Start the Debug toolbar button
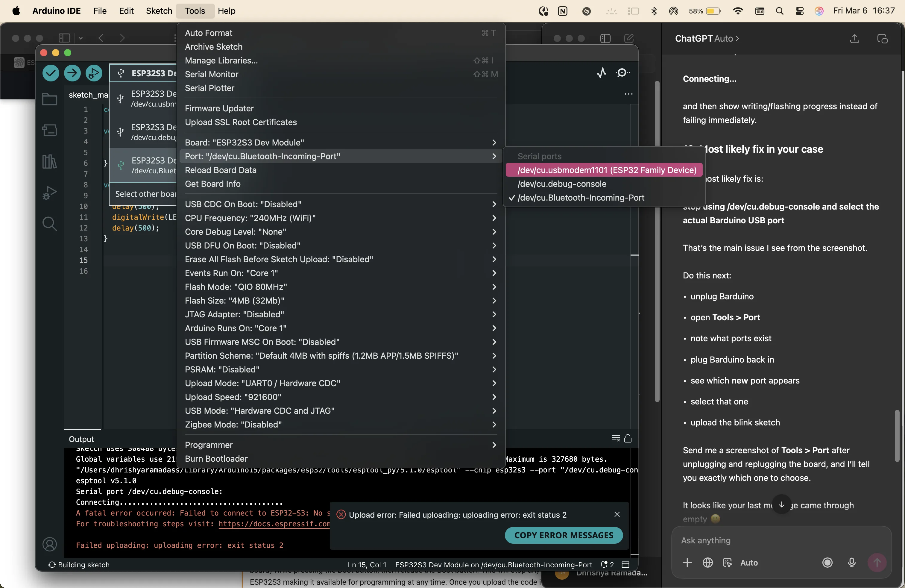Viewport: 905px width, 588px height. tap(94, 73)
